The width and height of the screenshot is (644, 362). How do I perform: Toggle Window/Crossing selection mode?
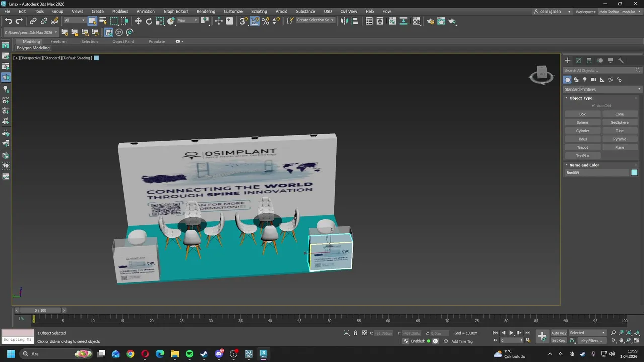(124, 21)
